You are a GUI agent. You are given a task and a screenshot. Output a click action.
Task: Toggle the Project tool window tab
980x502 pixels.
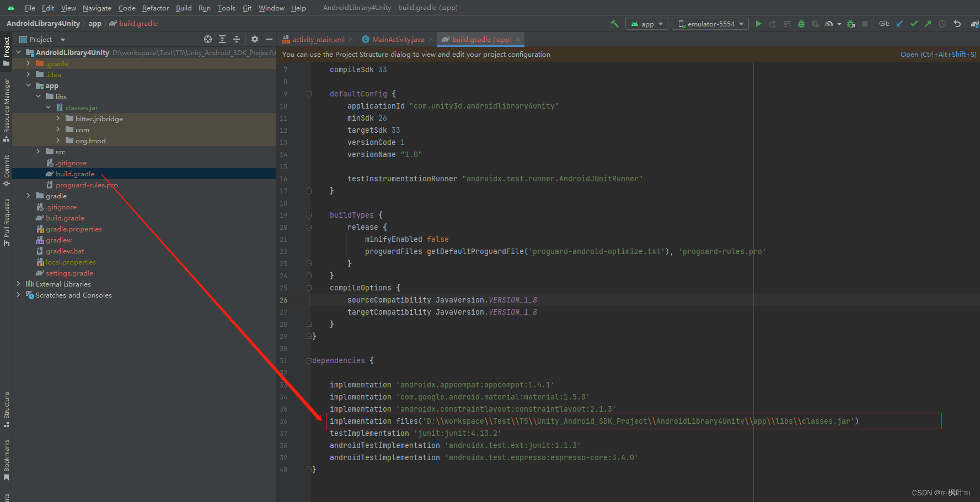tap(6, 51)
